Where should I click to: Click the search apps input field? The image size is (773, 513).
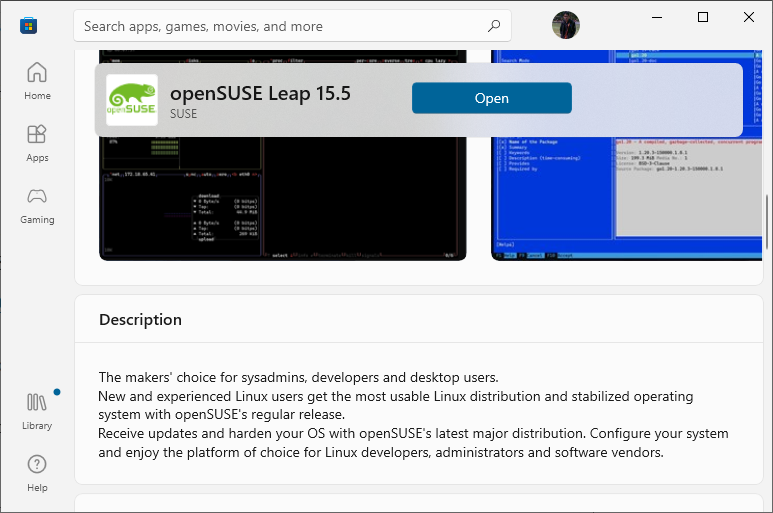(292, 26)
